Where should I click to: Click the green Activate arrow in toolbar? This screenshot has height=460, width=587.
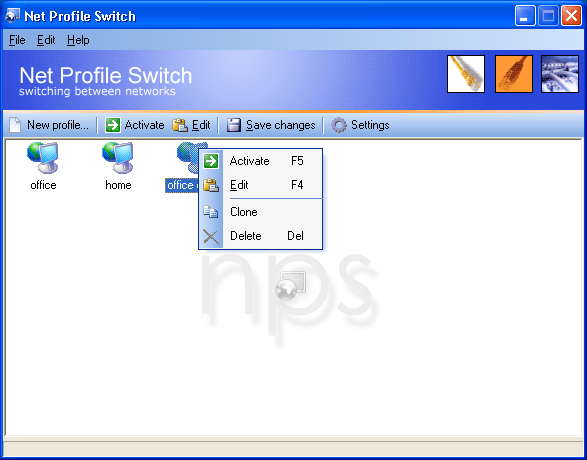coord(112,125)
